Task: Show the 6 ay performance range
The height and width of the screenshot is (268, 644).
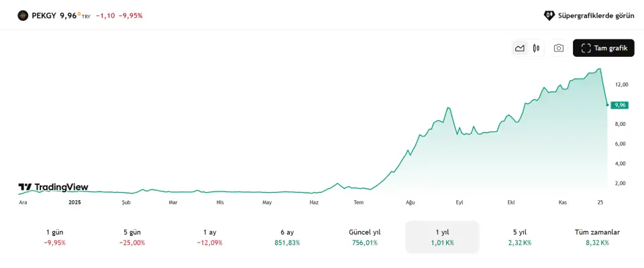Action: tap(287, 237)
